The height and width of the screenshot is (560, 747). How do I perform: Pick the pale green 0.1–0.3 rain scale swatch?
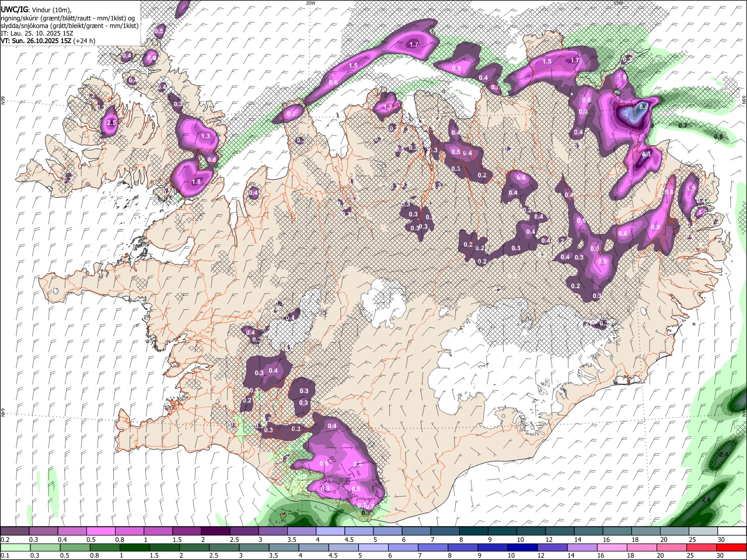pos(15,548)
